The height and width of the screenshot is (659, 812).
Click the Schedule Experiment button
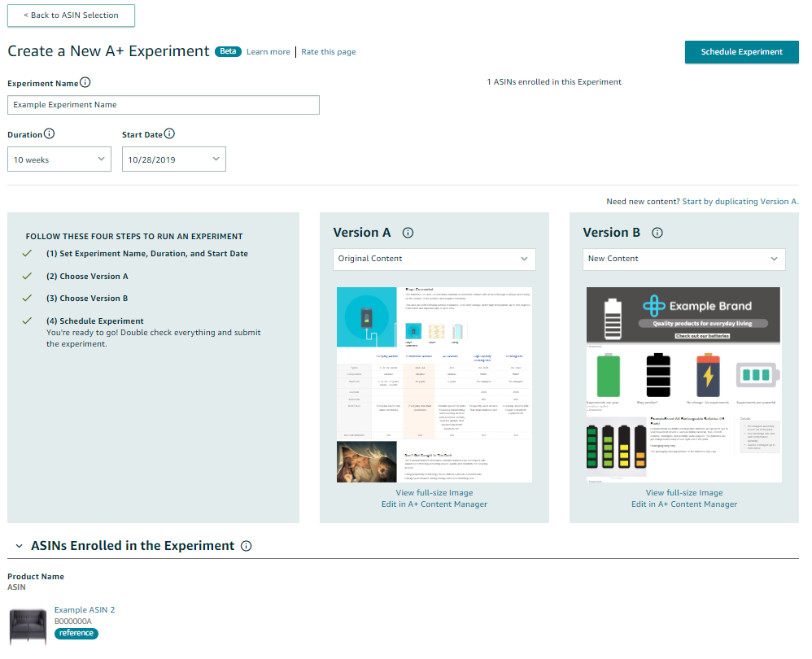coord(741,52)
